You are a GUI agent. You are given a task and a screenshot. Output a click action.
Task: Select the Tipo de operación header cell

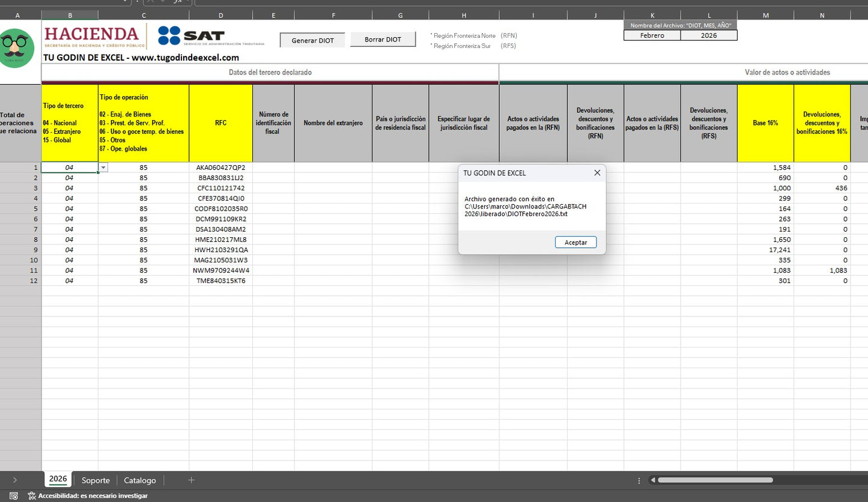coord(144,123)
